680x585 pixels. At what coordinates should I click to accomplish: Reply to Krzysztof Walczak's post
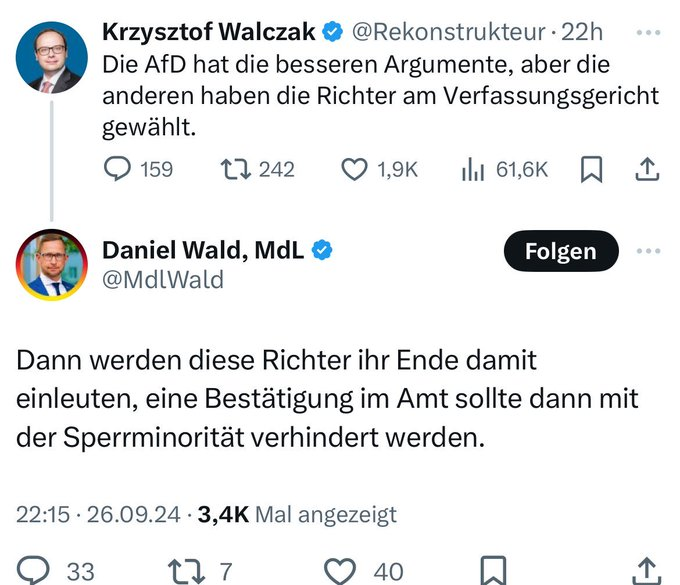(x=117, y=169)
